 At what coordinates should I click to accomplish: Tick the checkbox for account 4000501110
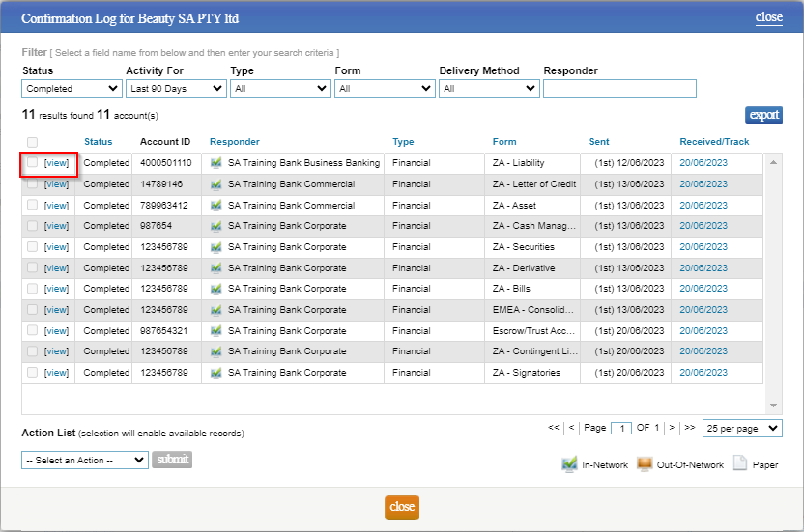coord(33,163)
